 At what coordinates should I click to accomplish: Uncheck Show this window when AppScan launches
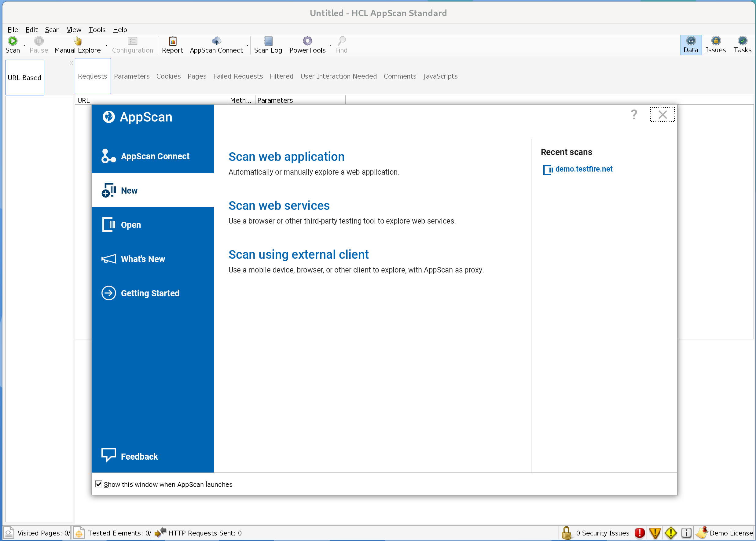[98, 484]
